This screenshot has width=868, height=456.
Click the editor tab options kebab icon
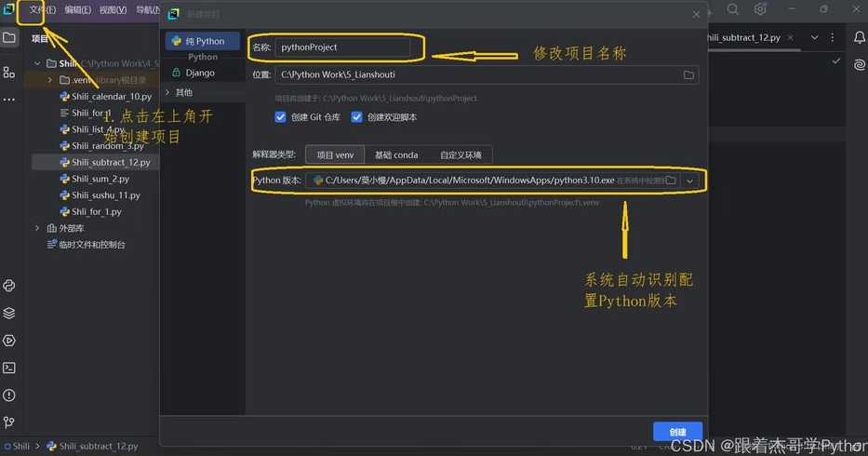(x=832, y=37)
